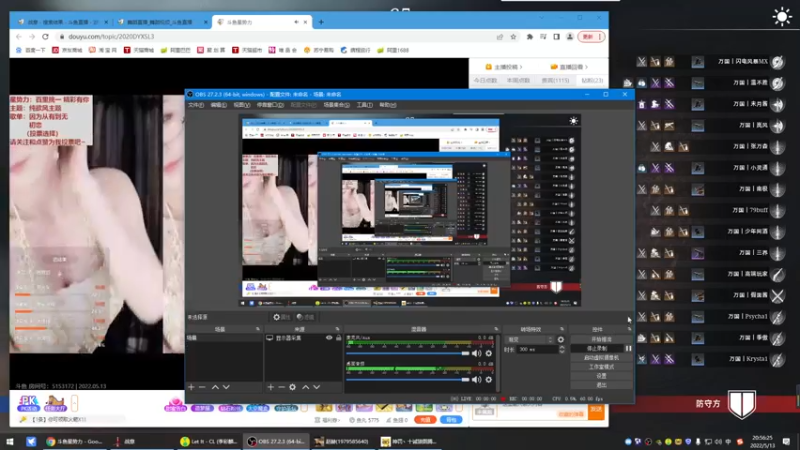The width and height of the screenshot is (800, 450).
Task: Click the brightness sun icon top right
Action: pos(782,17)
